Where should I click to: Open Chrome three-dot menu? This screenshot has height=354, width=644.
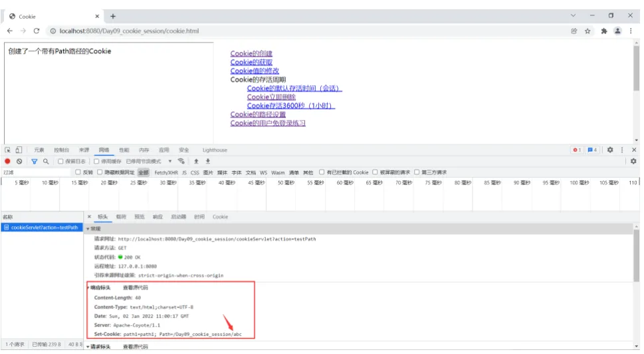click(631, 31)
